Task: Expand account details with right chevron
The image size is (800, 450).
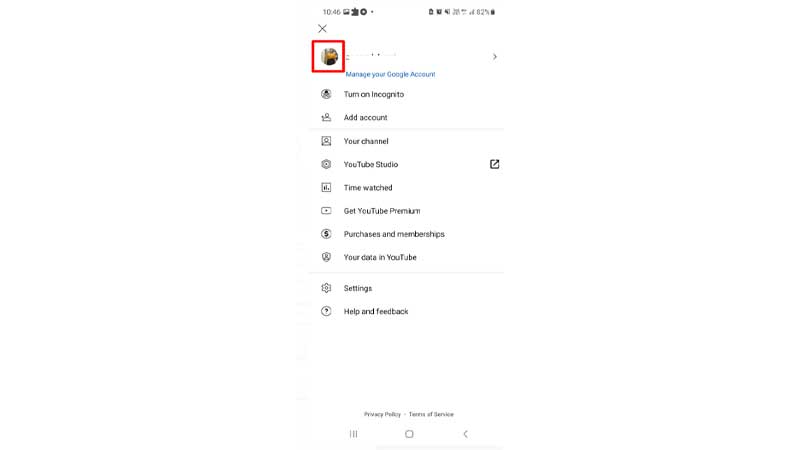Action: coord(494,57)
